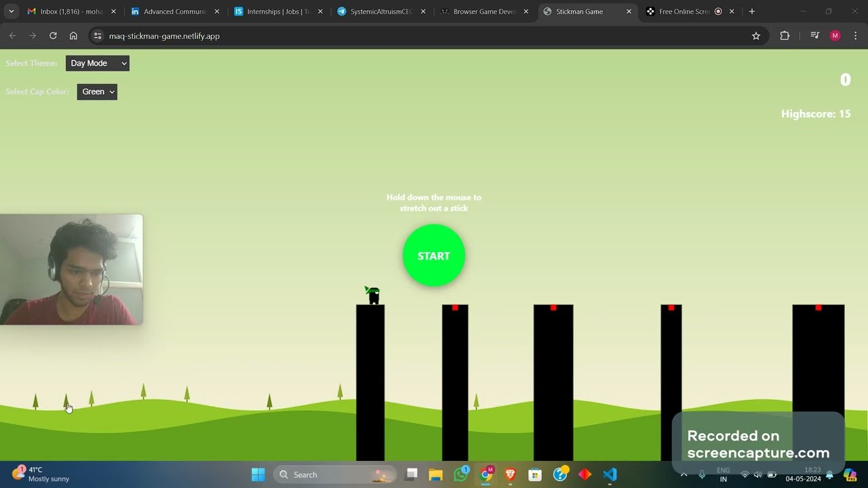Click the Select Cap Color label
The width and height of the screenshot is (868, 488).
(37, 91)
